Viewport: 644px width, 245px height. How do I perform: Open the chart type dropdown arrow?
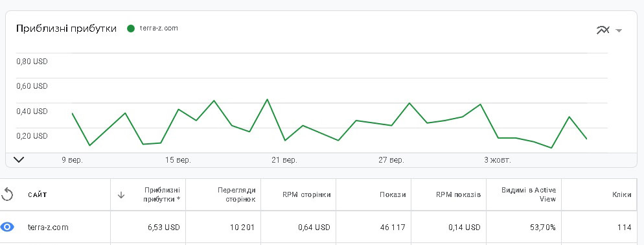pos(619,30)
